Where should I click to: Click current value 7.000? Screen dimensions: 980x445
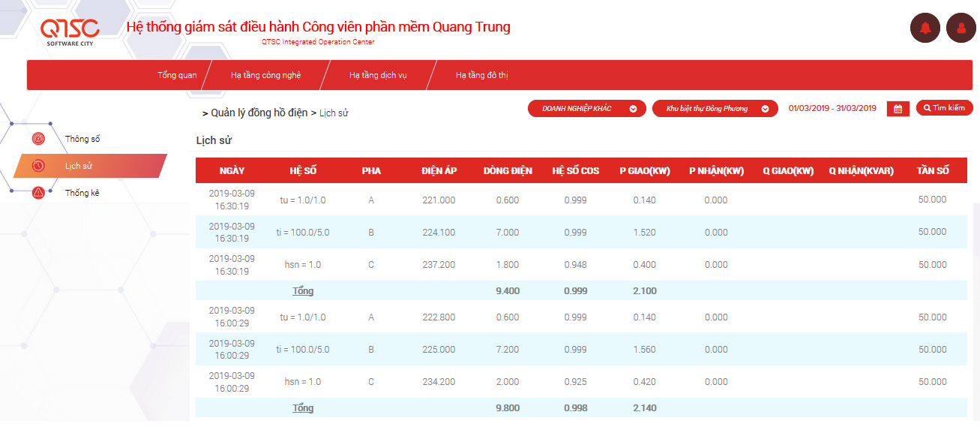tap(508, 233)
